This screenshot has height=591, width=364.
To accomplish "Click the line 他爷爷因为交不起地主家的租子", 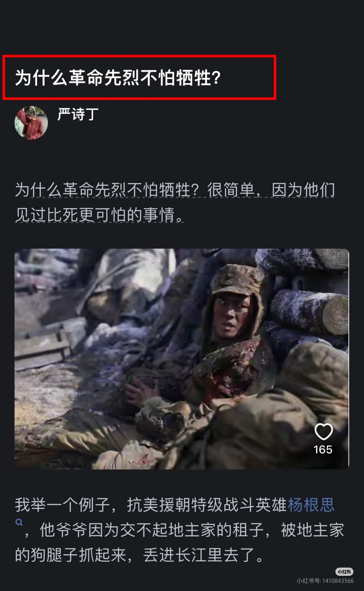I will click(152, 530).
